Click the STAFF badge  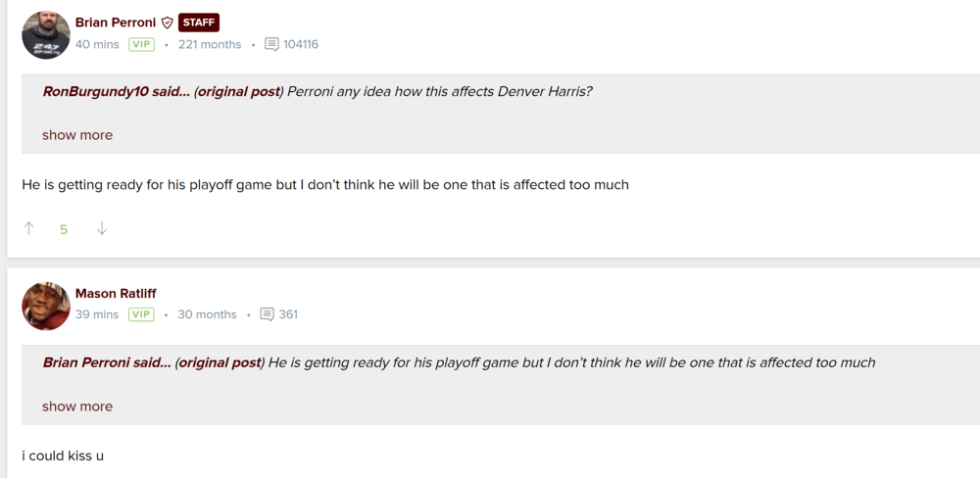point(199,23)
